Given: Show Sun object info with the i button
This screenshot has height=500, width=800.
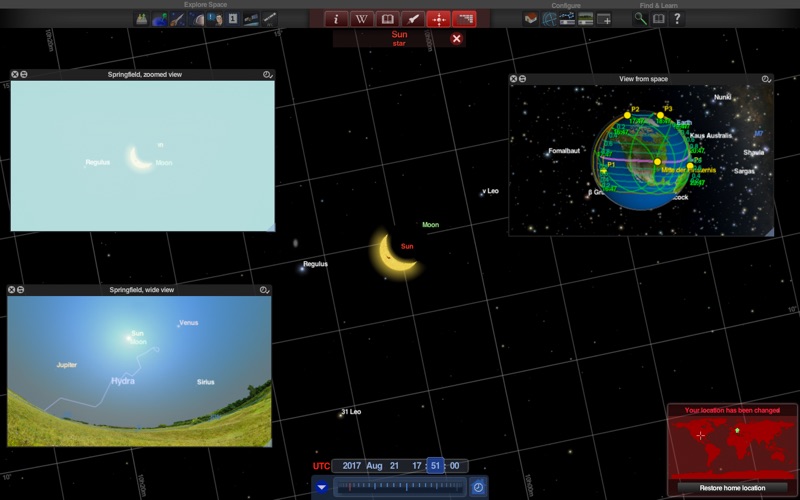Looking at the screenshot, I should [336, 19].
